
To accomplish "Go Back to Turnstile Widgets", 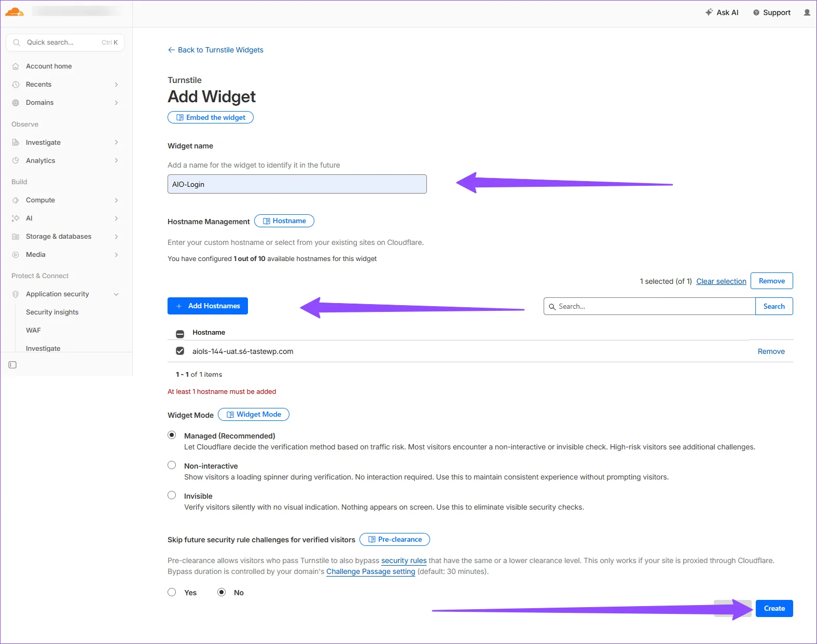I will click(215, 50).
